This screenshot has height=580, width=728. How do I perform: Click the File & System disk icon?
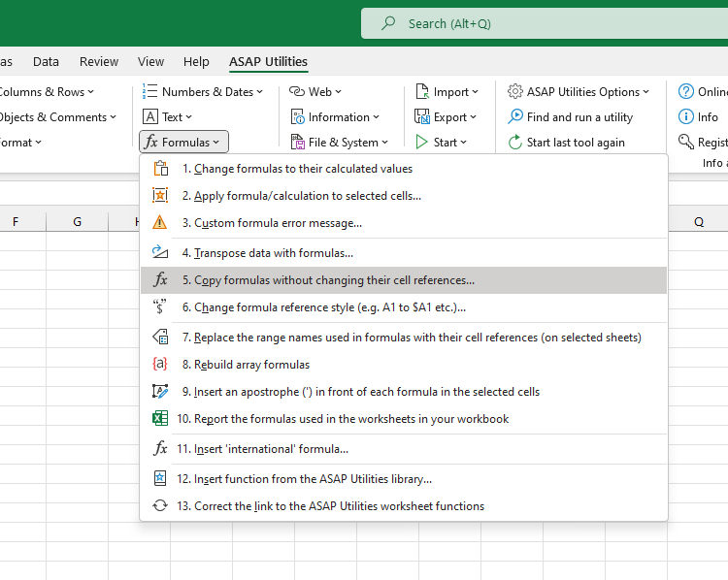(x=297, y=142)
